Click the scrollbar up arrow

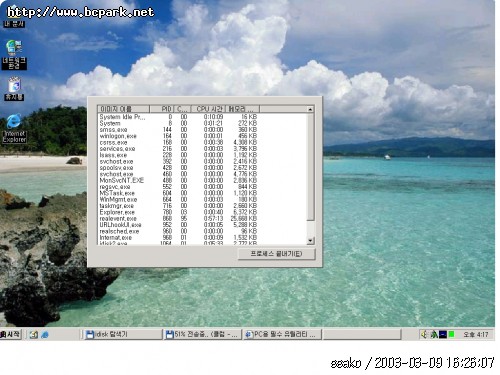(310, 109)
